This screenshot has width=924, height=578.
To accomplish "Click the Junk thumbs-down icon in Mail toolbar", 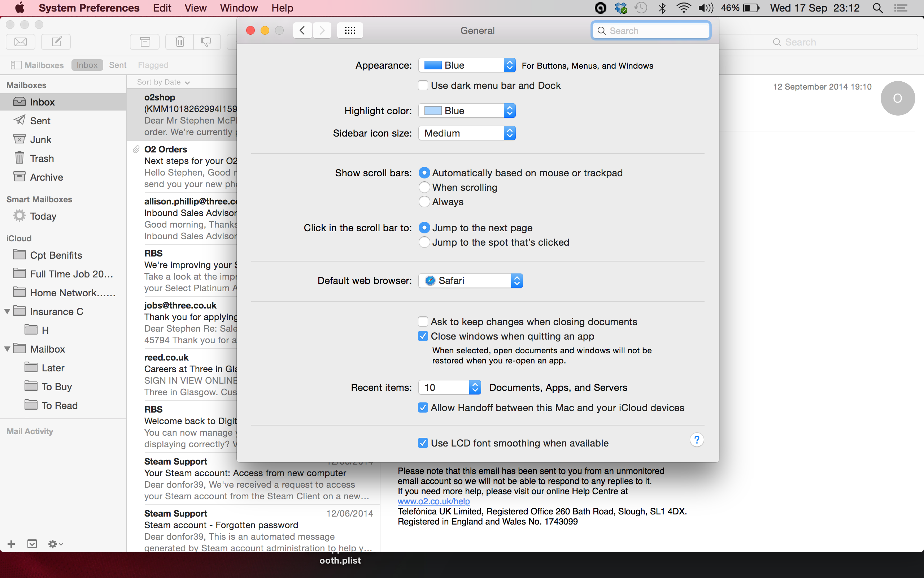I will point(206,42).
